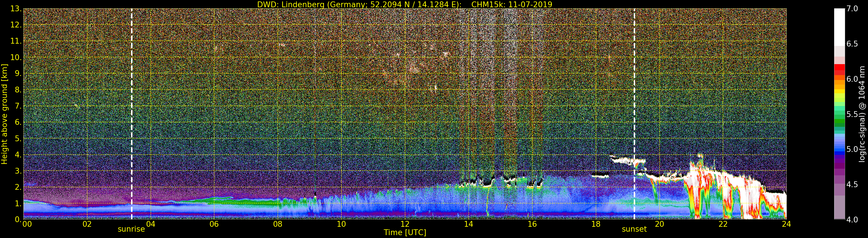The image size is (868, 238).
Task: Click the time tick label '12'
Action: (x=405, y=224)
